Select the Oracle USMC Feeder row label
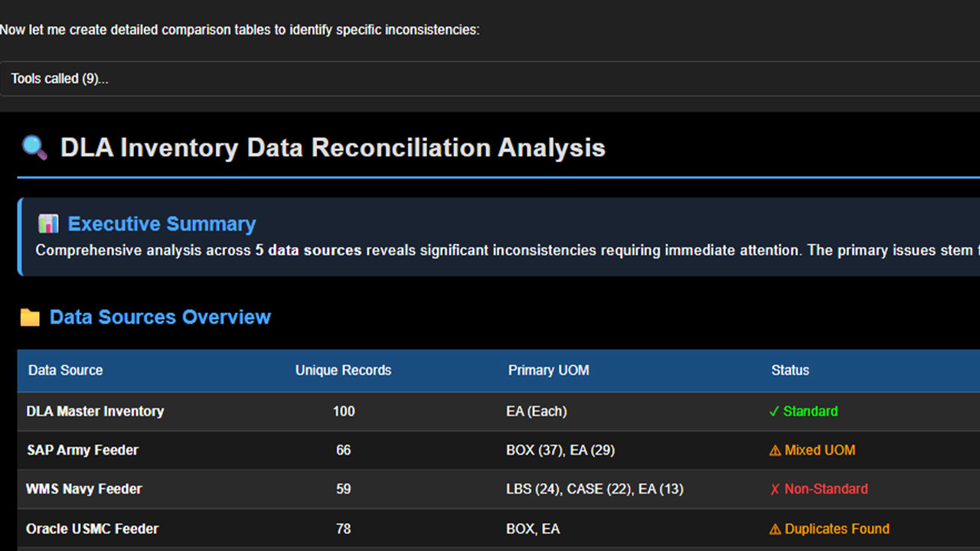 pyautogui.click(x=92, y=529)
